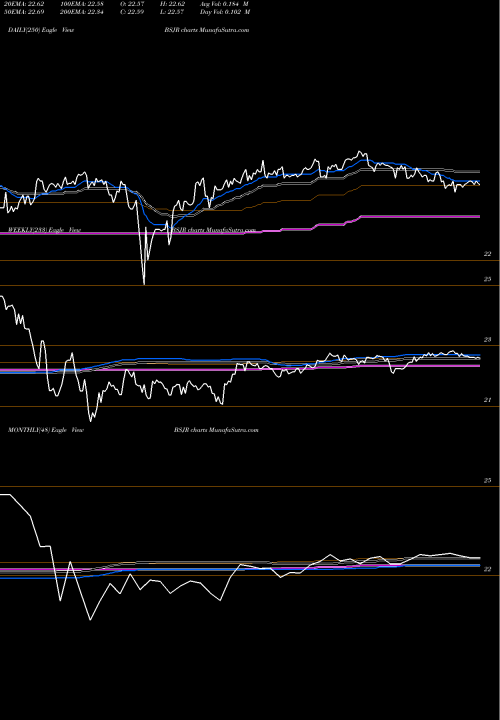Click the MONTHLY(48) Eagle View label

[46, 430]
